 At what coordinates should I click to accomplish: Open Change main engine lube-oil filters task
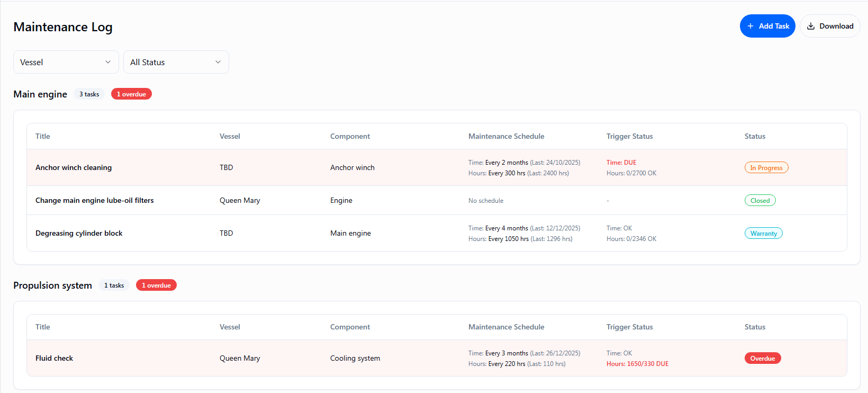click(x=94, y=200)
